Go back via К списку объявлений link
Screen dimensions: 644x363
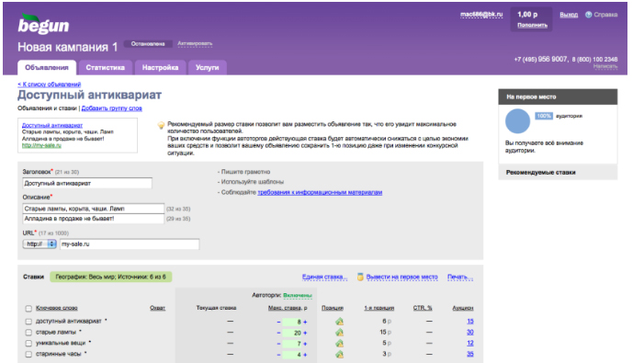point(50,85)
